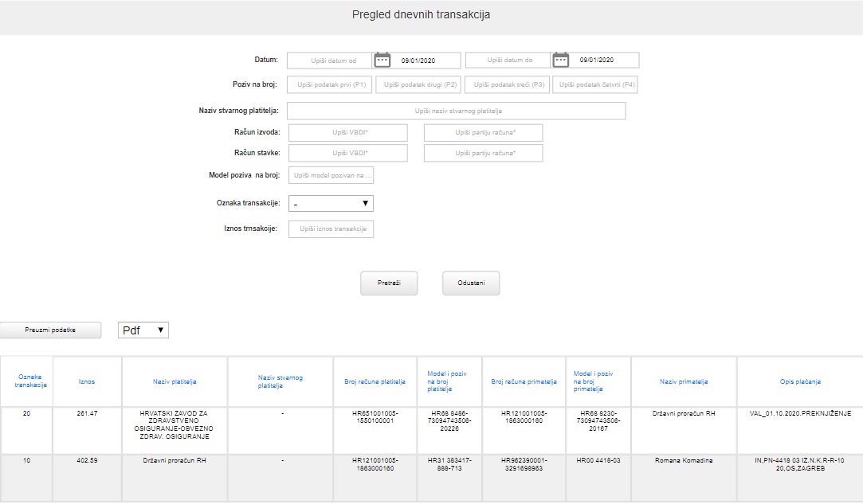The image size is (863, 504).
Task: Click the Upiši datum od field
Action: [x=329, y=61]
